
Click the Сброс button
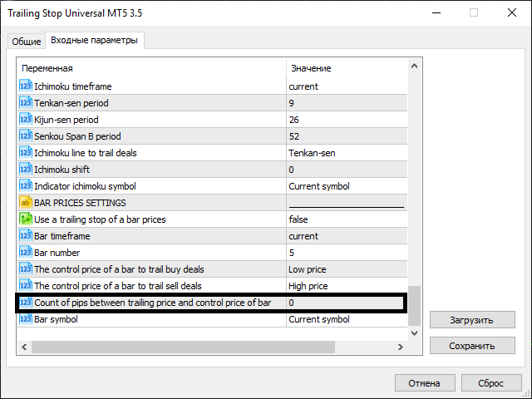491,383
